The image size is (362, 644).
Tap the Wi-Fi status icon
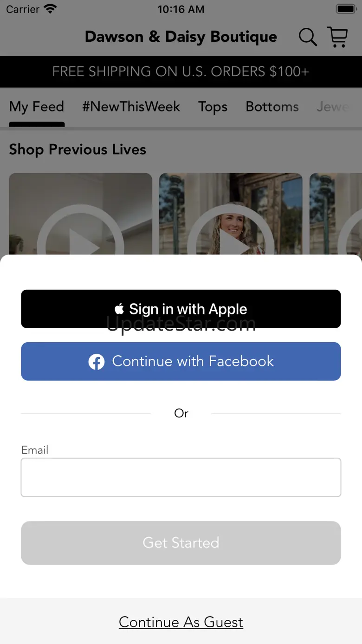point(50,9)
